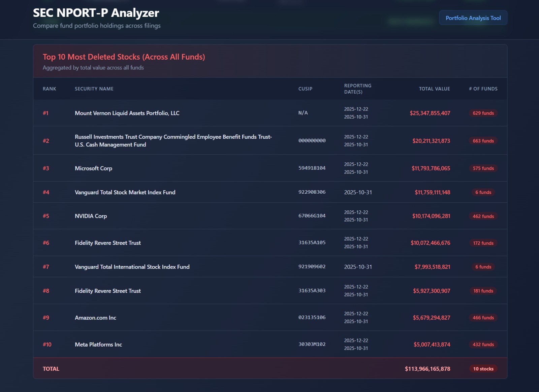Click Vanguard Total International Stock Index Fund
Viewport: 539px width, 392px height.
(x=132, y=267)
